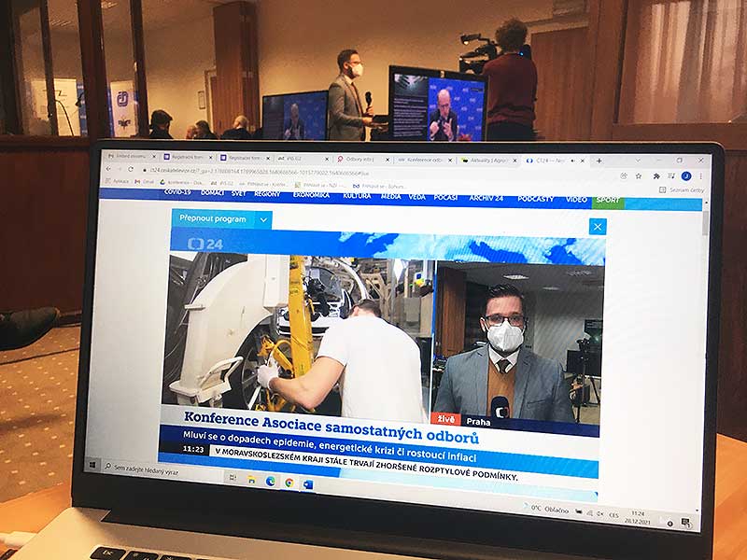
Task: Launch Microsoft Edge from taskbar
Action: [270, 480]
